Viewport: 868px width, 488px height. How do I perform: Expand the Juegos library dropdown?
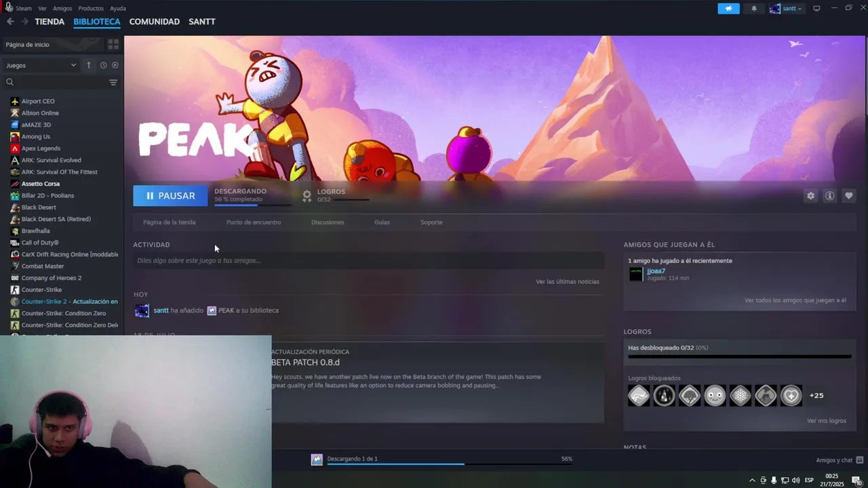coord(41,65)
